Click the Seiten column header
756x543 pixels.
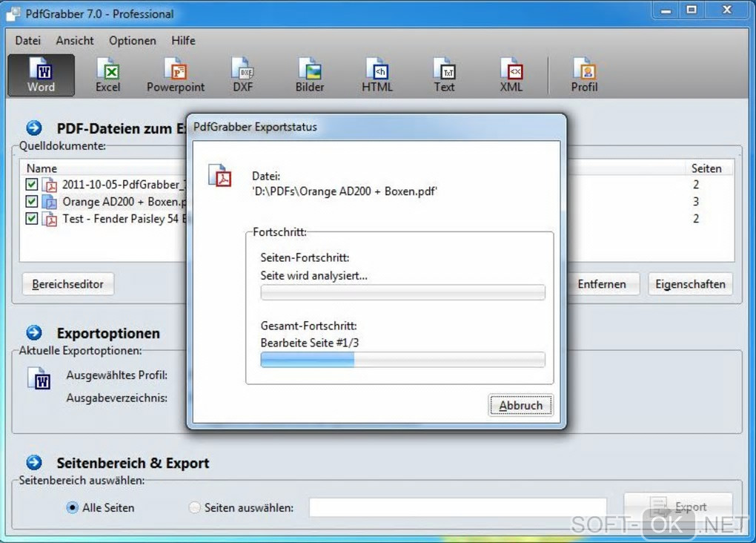706,168
